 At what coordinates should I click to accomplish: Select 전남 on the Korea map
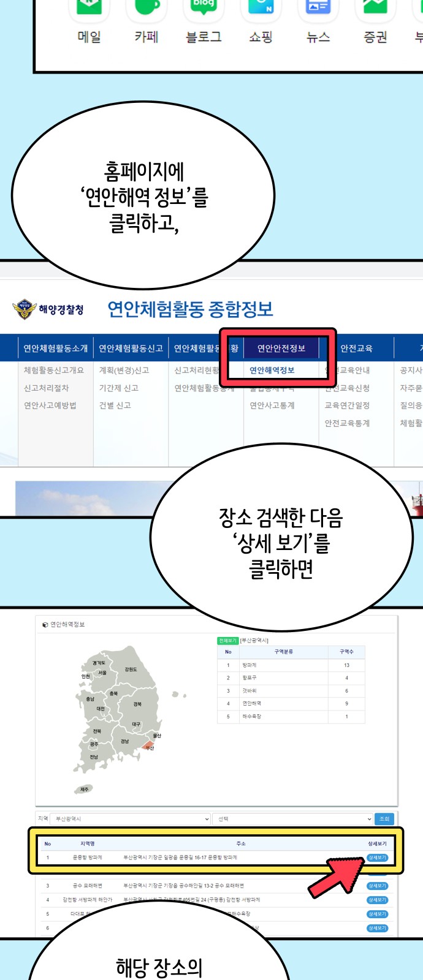(94, 757)
